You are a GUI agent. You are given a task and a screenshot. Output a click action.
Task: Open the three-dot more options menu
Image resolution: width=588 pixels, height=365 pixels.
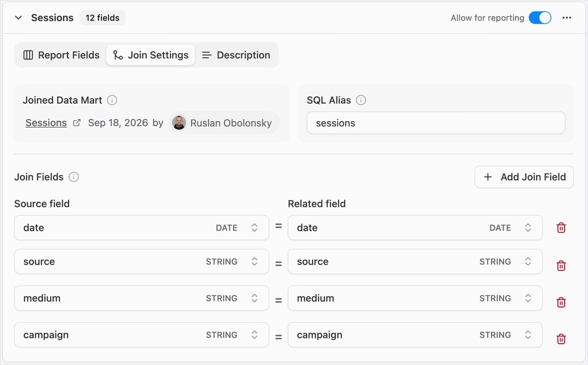567,18
